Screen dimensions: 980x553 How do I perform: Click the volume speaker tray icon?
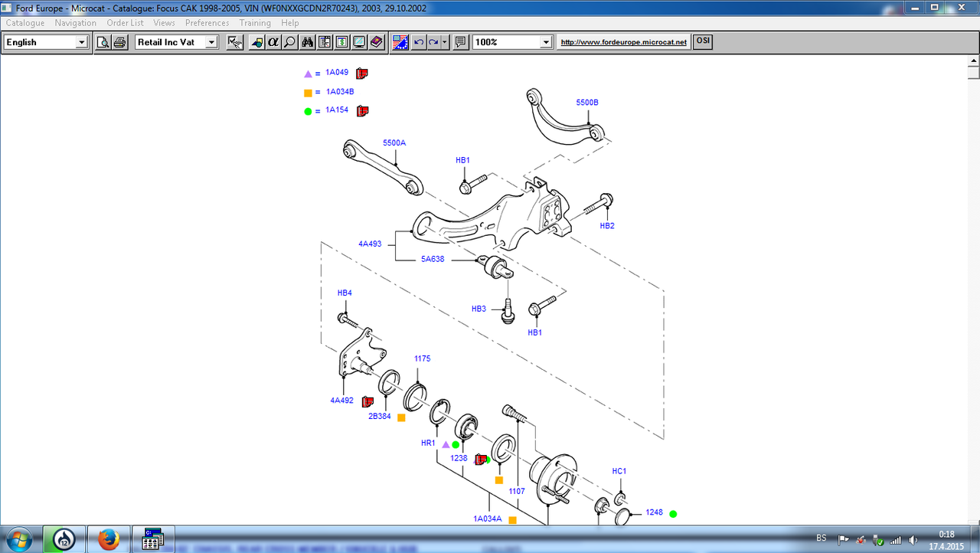(x=913, y=540)
